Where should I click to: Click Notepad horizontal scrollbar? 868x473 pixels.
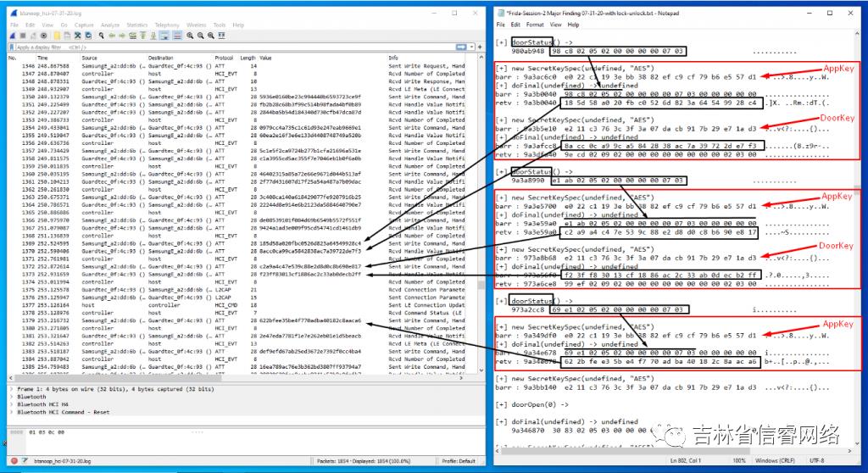pos(672,451)
